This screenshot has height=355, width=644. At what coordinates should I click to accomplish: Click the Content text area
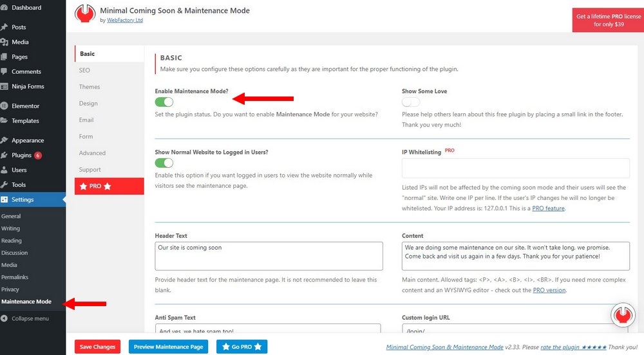[x=516, y=256]
